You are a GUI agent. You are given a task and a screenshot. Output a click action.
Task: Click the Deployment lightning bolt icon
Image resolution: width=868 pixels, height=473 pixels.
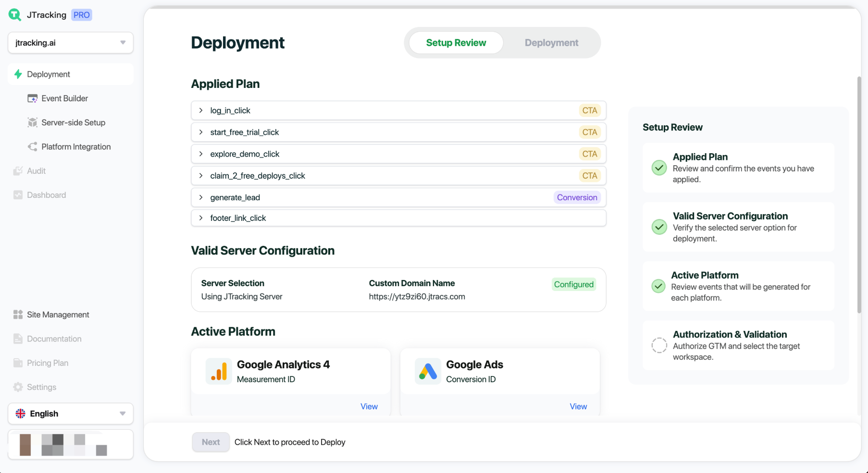pos(18,74)
